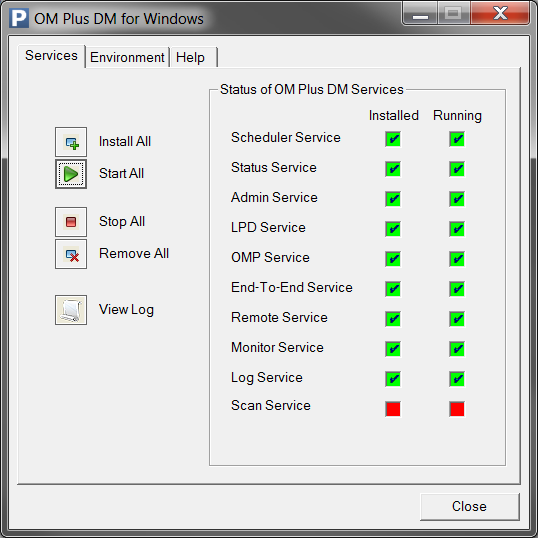
Task: Click the Install All icon button
Action: 71,142
